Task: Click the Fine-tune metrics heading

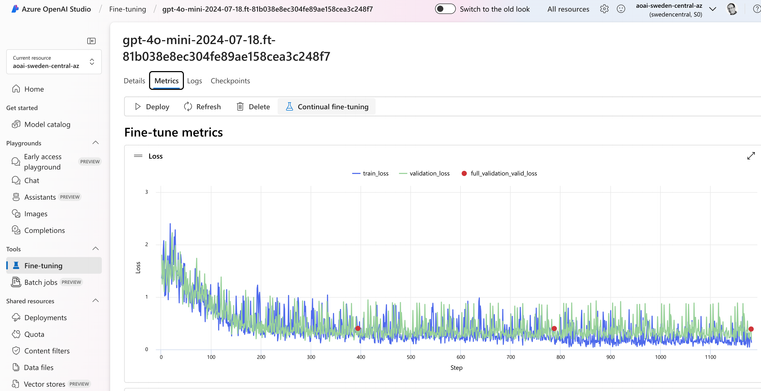Action: tap(174, 132)
